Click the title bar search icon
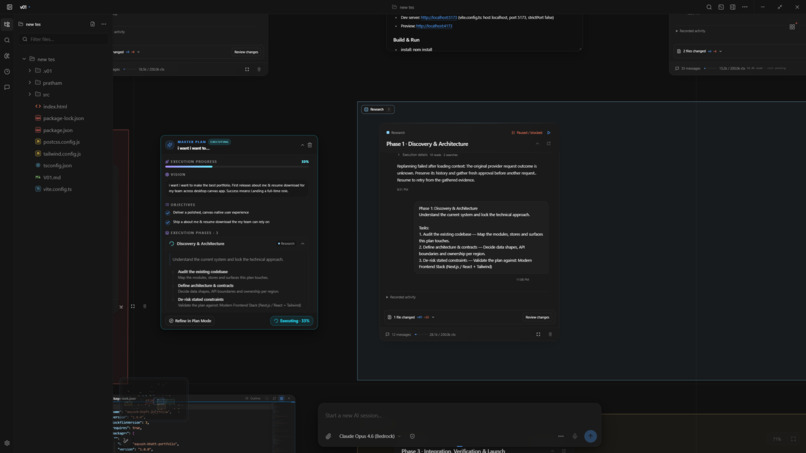Image resolution: width=806 pixels, height=453 pixels. click(709, 7)
